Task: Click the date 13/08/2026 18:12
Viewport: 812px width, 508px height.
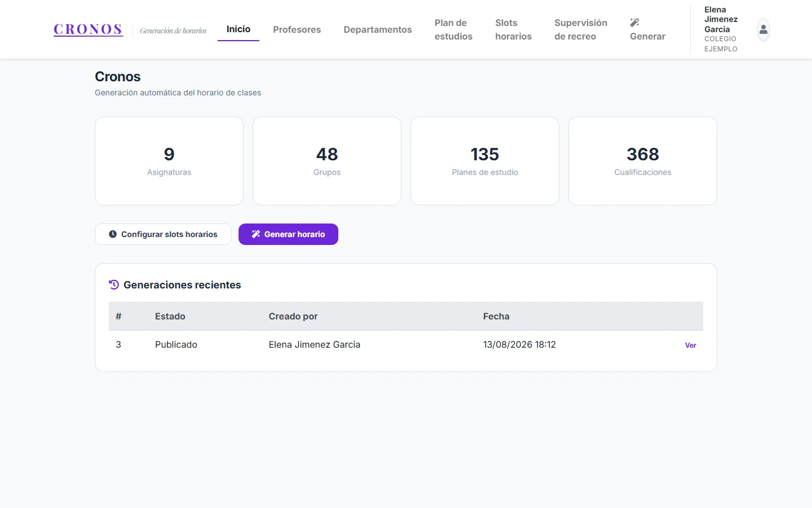Action: [519, 344]
